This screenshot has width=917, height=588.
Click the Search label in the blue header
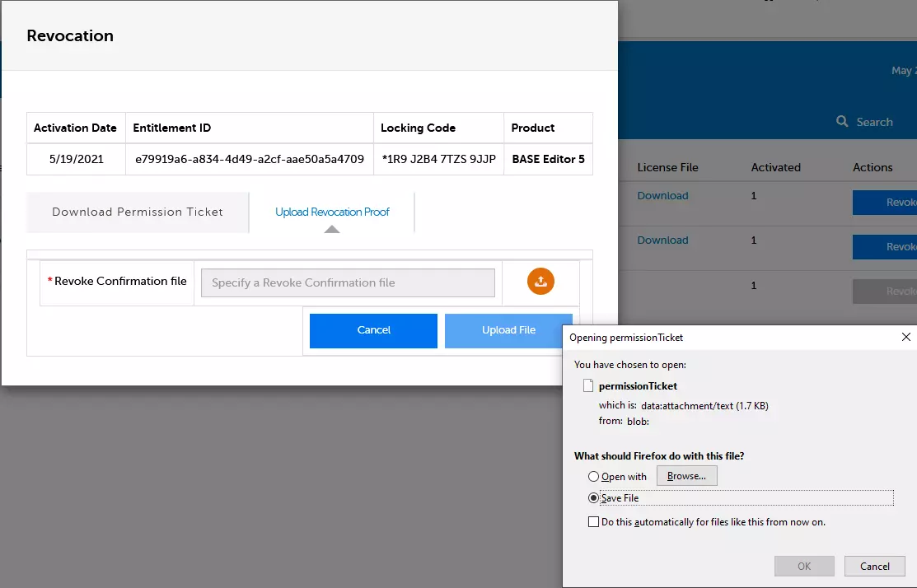tap(875, 121)
